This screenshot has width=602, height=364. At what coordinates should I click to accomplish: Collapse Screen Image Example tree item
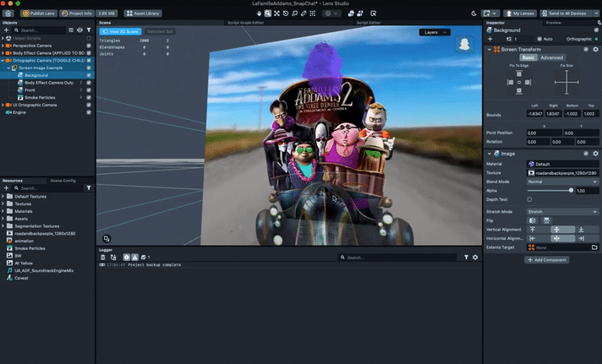[8, 68]
